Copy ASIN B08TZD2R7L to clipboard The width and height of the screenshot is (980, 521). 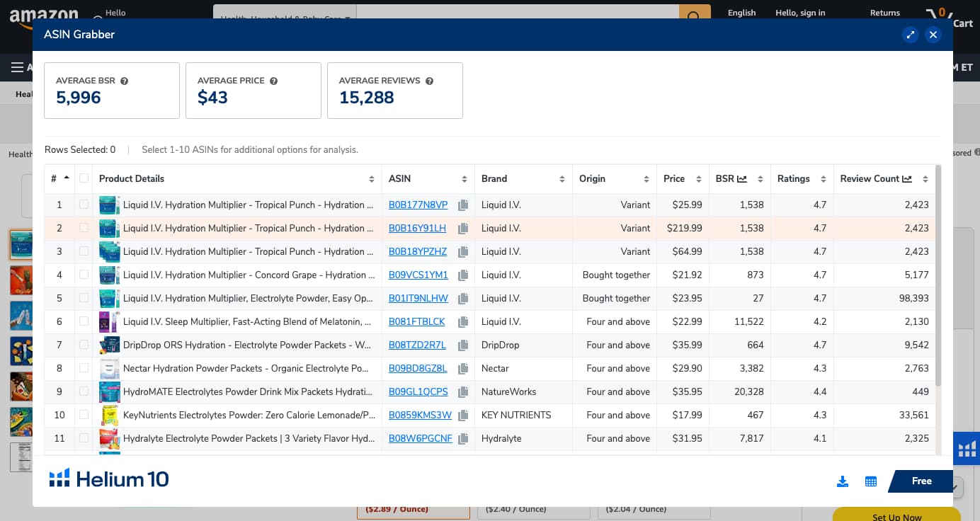463,345
